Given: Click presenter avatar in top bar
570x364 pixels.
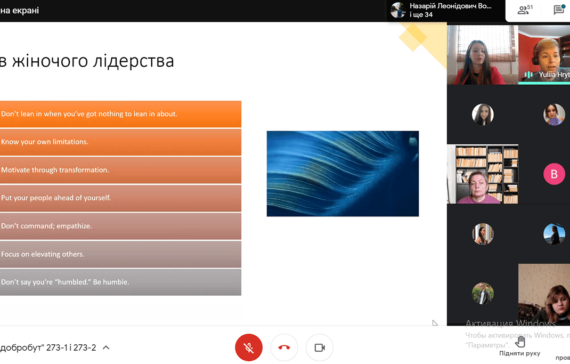Looking at the screenshot, I should point(398,10).
